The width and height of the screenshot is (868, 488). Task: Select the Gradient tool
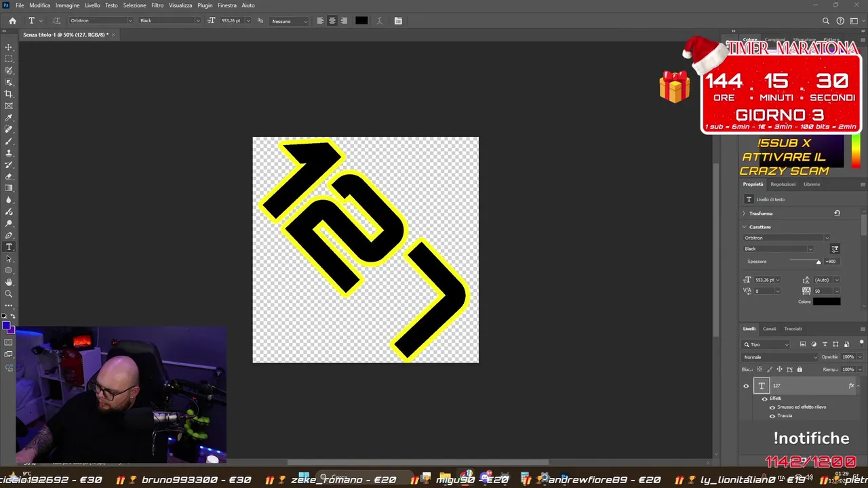[9, 188]
